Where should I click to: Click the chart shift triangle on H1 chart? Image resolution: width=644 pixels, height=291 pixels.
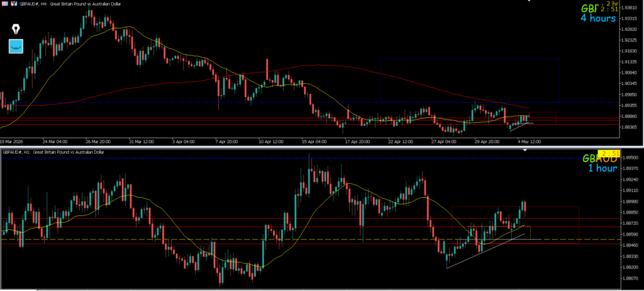(x=525, y=151)
